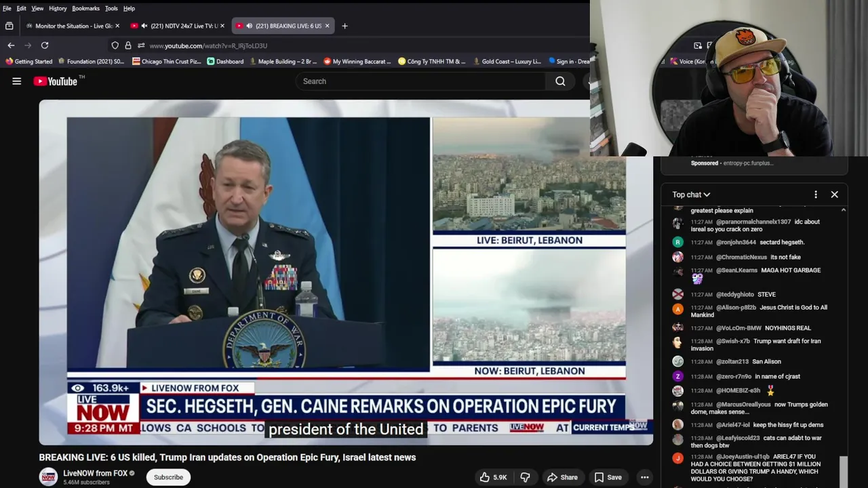Open paranormalchannelx1307 chat avatar

pyautogui.click(x=677, y=223)
